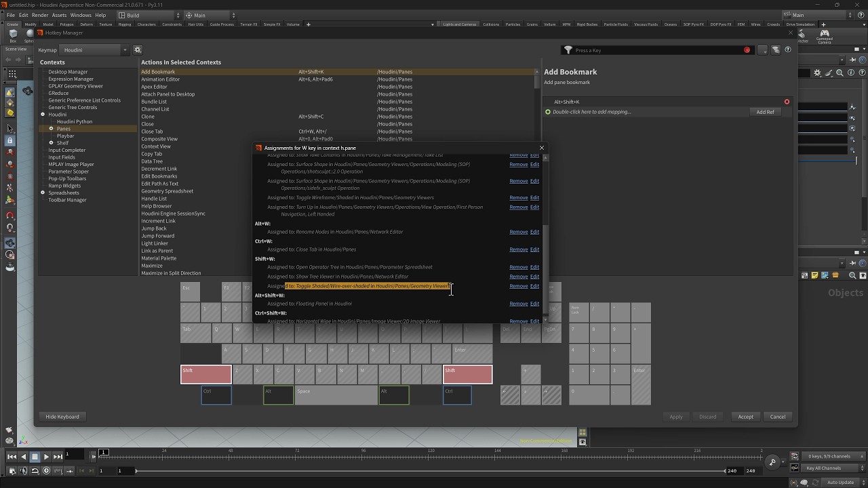Switch to the Terrain FX shelf tab

pos(249,24)
